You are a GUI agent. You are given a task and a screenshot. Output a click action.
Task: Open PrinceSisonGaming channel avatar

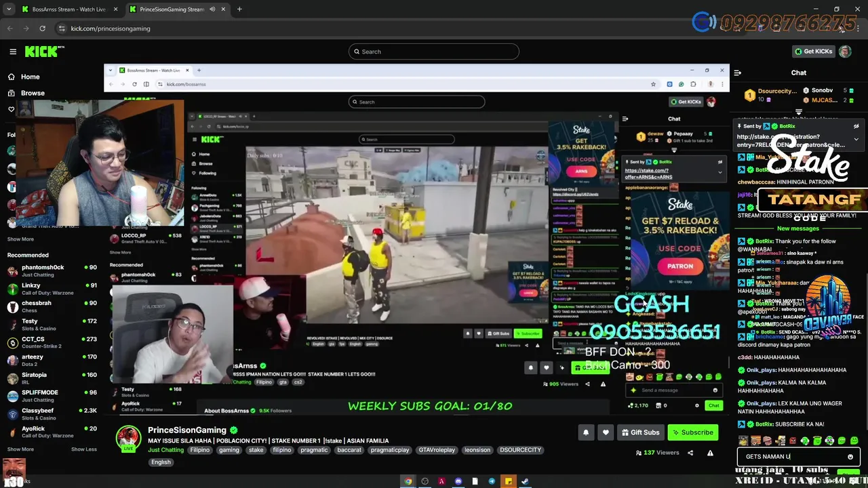(128, 439)
